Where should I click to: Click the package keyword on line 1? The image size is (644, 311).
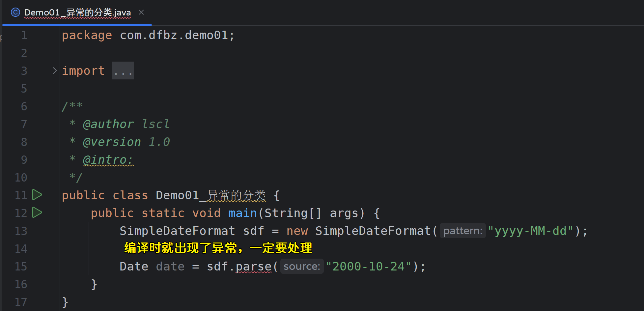87,35
